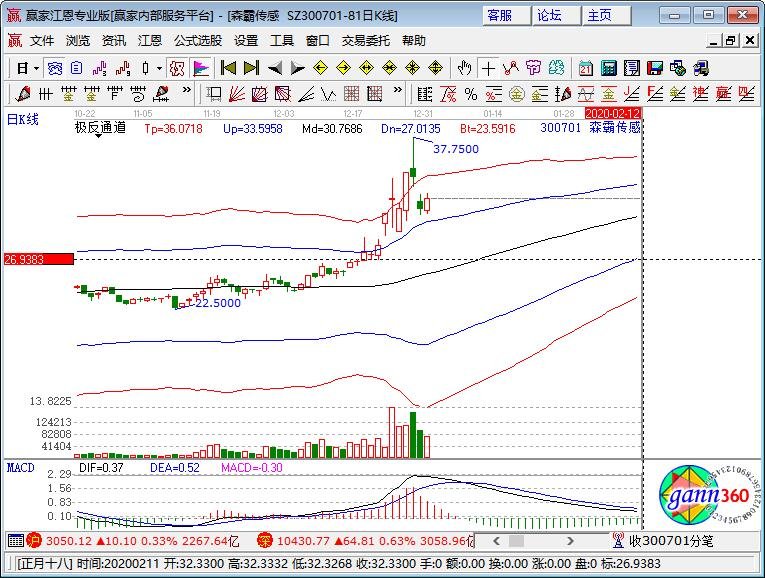This screenshot has width=765, height=578.
Task: Click the yellow diamond right-arrow icon
Action: 343,68
